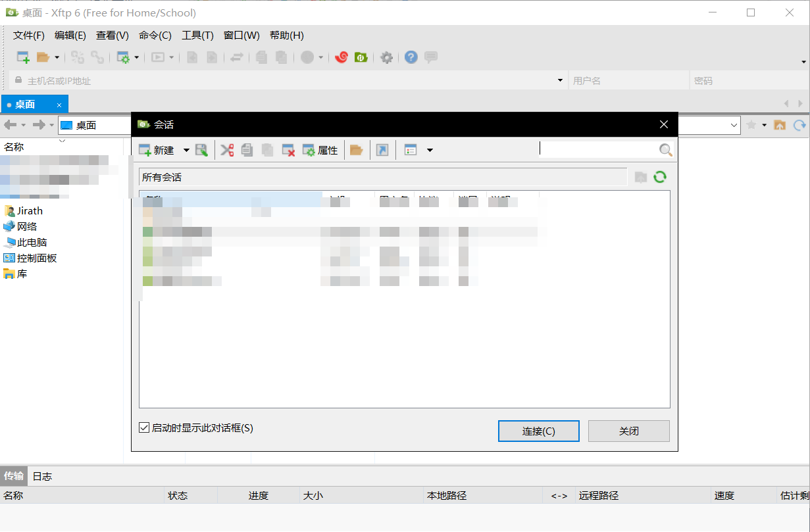
Task: Click the Help question mark icon
Action: tap(411, 57)
